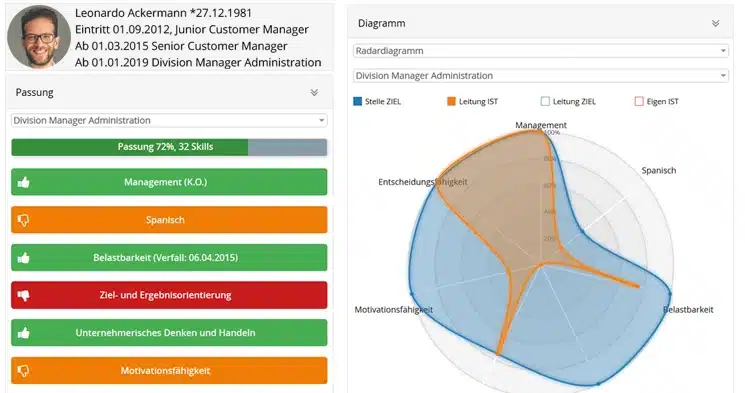Click the line Ab 01.03.2015 Senior Customer Manager
Viewport: 745px width, 393px height.
[181, 46]
